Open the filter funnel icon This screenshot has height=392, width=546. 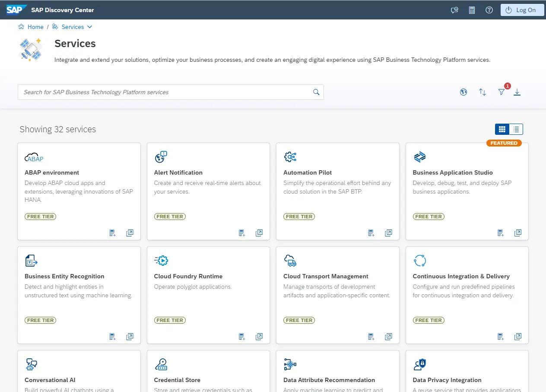pos(501,92)
